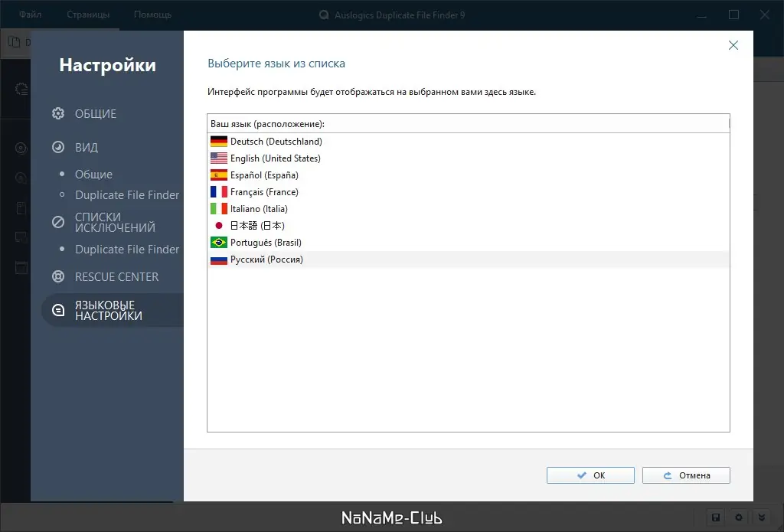784x532 pixels.
Task: Open the ОБЩИЕ settings section
Action: coord(96,113)
